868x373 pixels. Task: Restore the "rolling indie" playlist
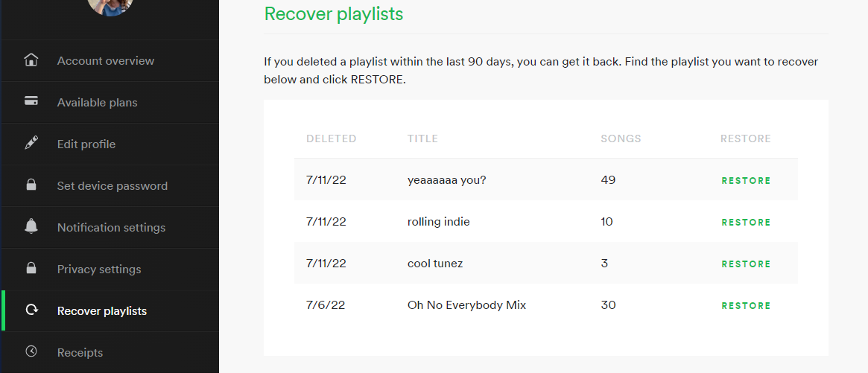click(746, 223)
